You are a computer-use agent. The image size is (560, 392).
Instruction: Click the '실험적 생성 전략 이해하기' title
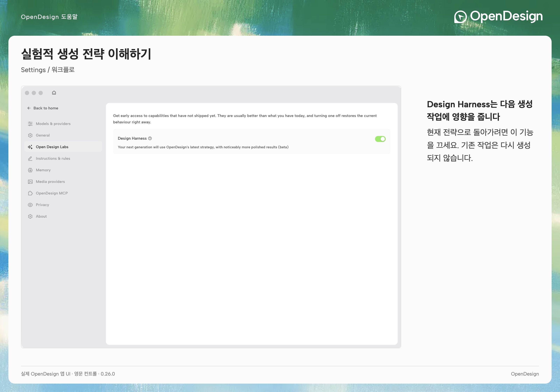coord(86,54)
